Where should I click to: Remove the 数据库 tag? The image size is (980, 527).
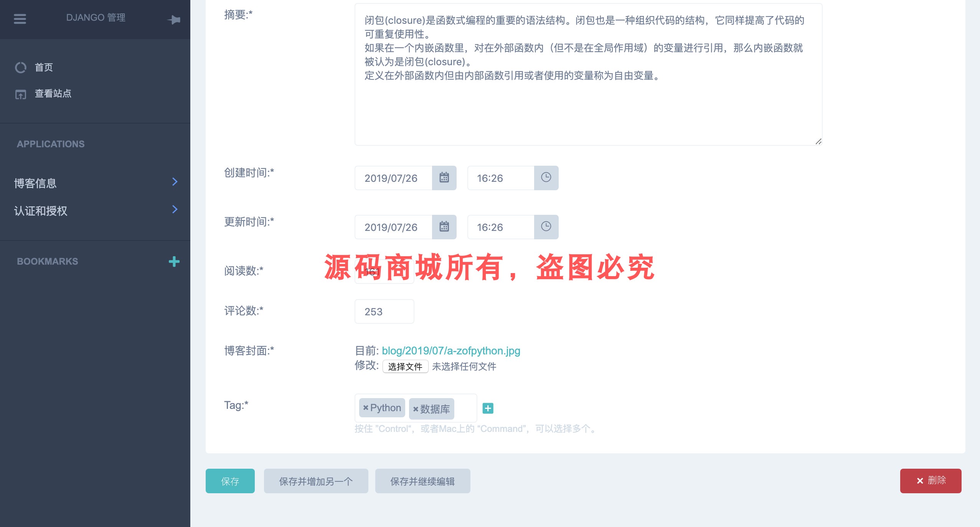(416, 409)
